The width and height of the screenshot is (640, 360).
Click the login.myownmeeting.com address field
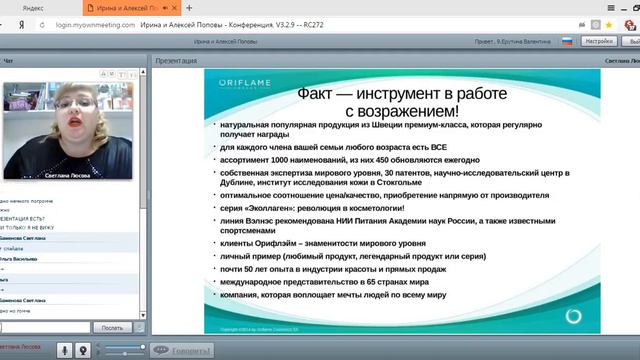coord(95,25)
